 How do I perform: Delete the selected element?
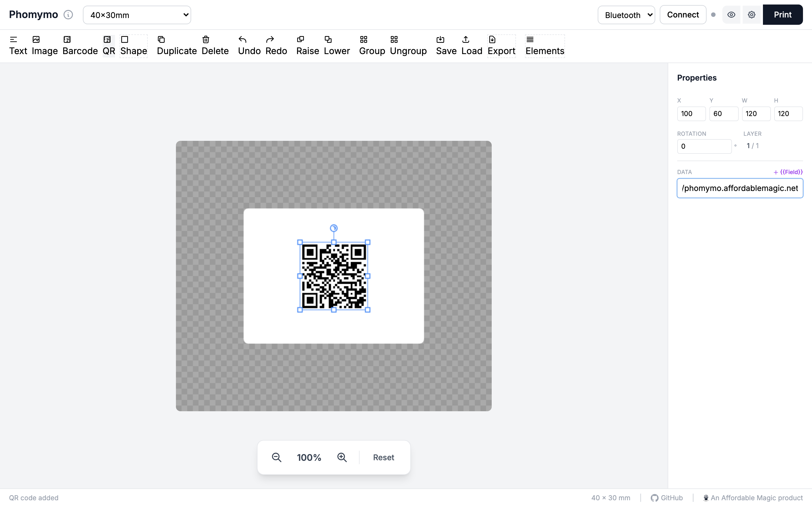[x=215, y=45]
